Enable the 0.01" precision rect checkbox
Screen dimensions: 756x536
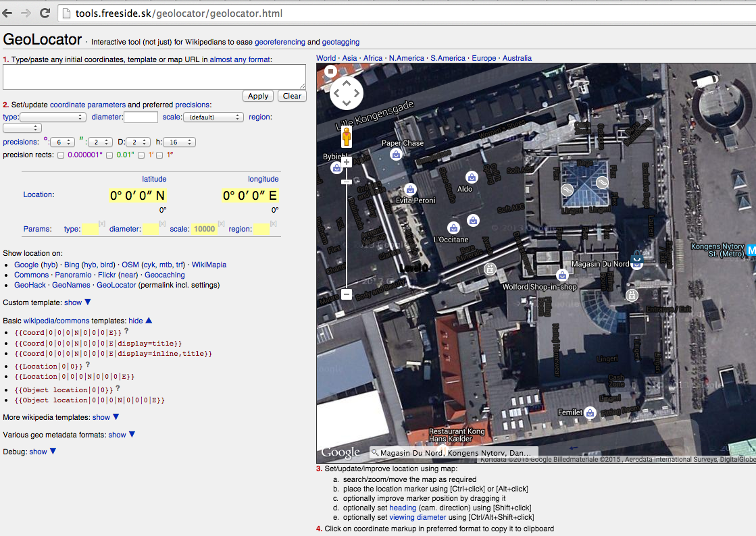coord(109,155)
